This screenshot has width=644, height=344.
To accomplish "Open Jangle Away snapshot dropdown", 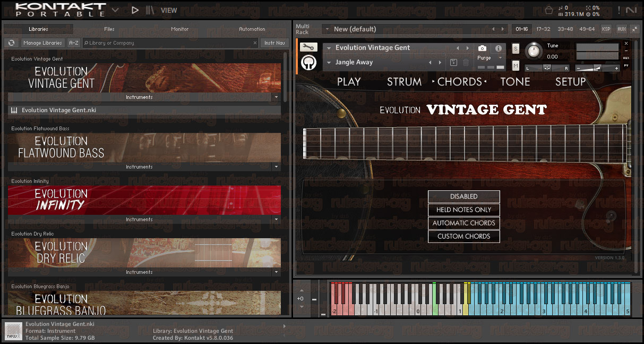I will pos(329,63).
